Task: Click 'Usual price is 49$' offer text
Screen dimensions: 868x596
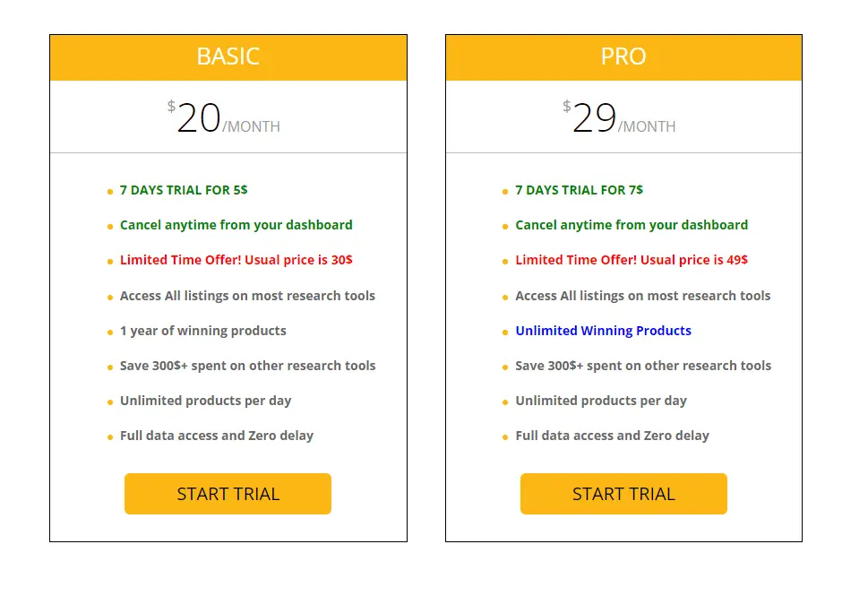Action: pos(693,260)
